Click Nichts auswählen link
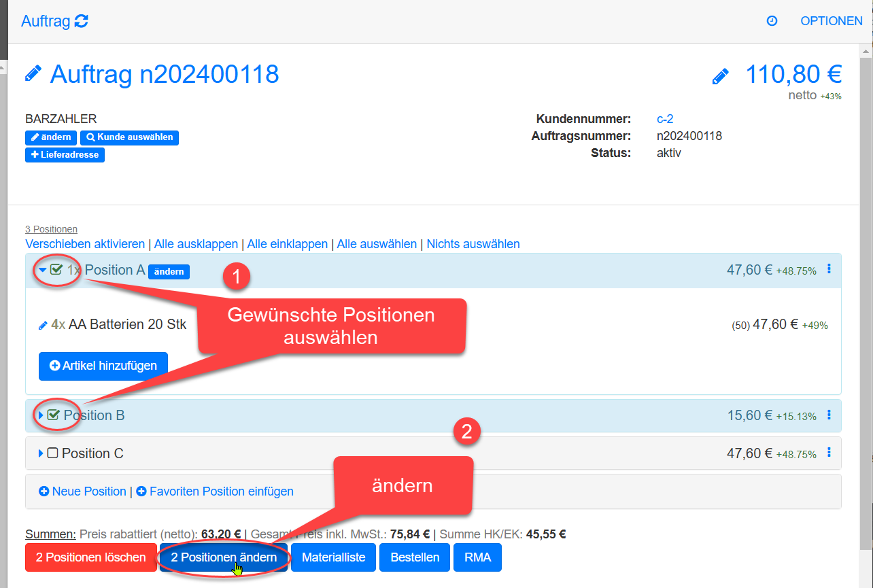 [x=473, y=244]
